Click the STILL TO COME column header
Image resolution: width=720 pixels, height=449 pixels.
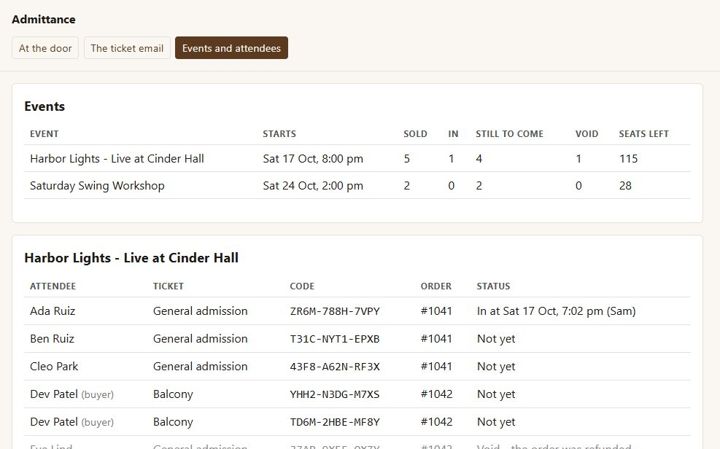(509, 134)
